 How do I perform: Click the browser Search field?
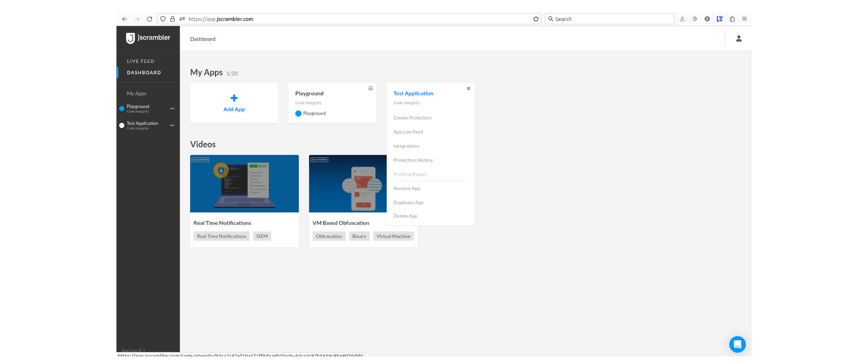609,19
